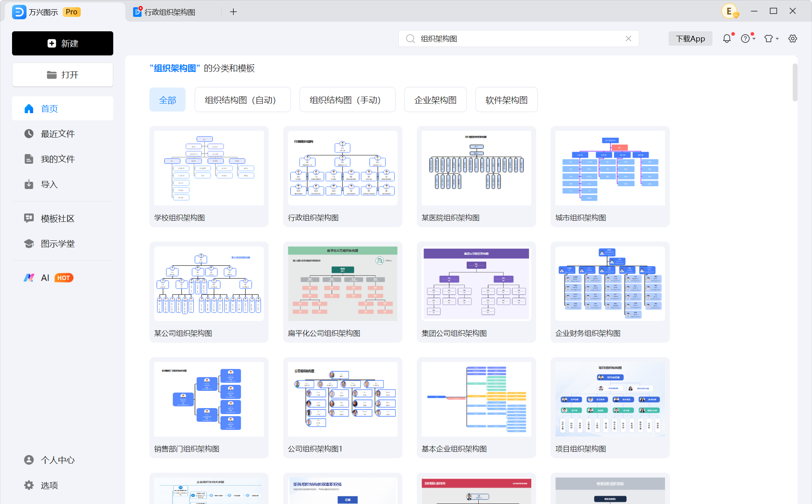The image size is (812, 504).
Task: Filter by 企业架构图 category
Action: (435, 100)
